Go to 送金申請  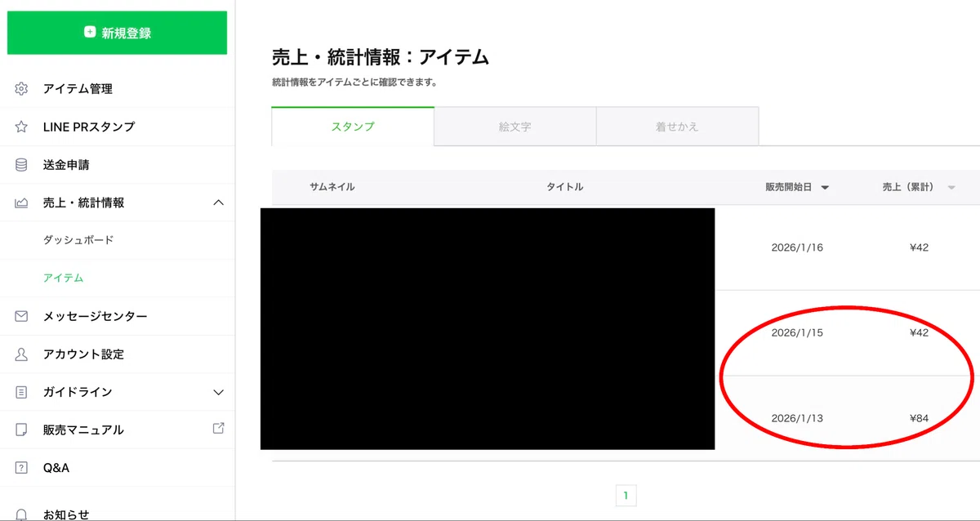[66, 165]
